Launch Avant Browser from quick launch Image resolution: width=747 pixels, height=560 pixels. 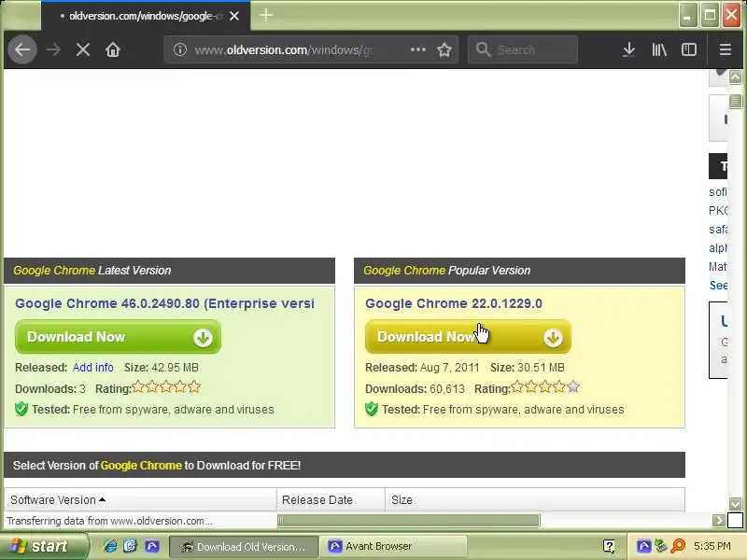point(152,546)
